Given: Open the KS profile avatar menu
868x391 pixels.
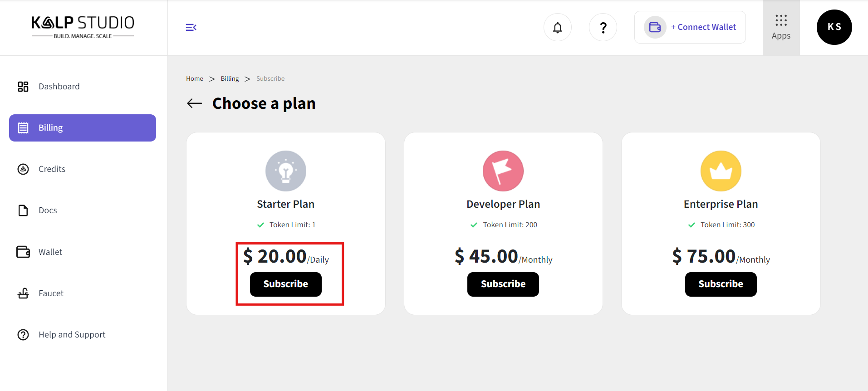Looking at the screenshot, I should [834, 27].
